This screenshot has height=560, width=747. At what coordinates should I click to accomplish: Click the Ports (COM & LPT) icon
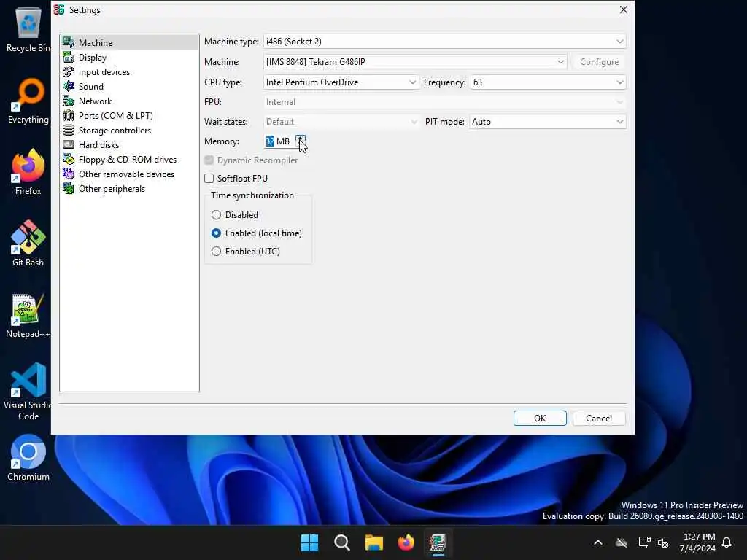69,116
